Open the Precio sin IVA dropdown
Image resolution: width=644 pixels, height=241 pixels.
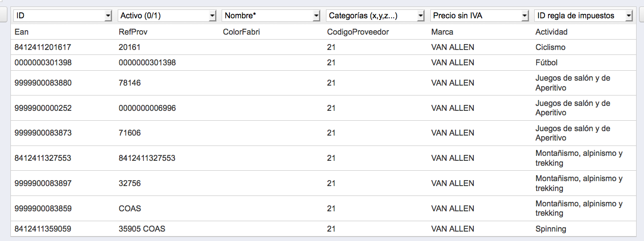tap(480, 16)
